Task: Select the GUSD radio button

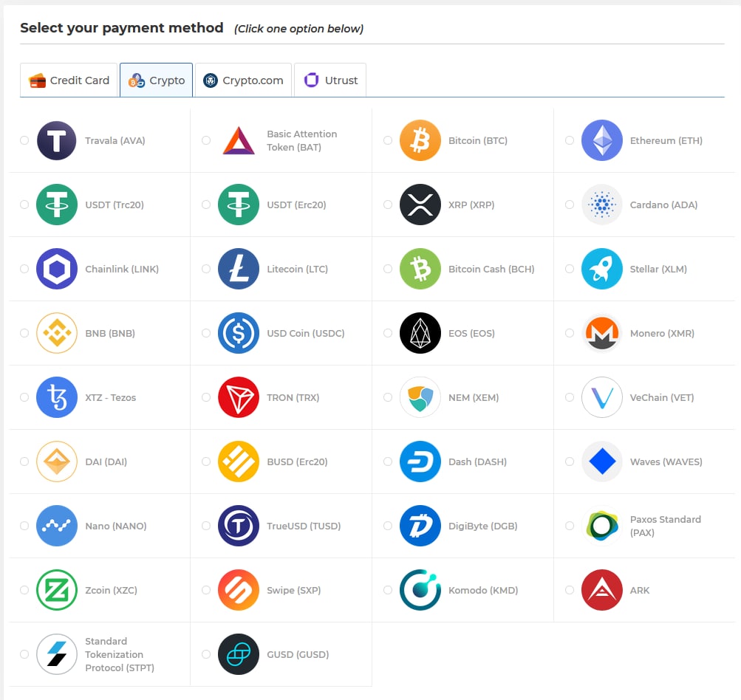Action: click(x=206, y=655)
